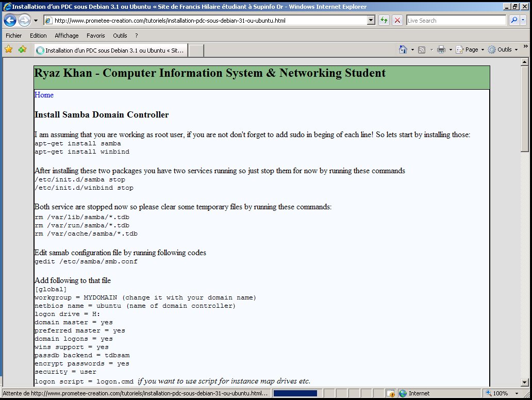Open the ? help menu

(x=137, y=35)
